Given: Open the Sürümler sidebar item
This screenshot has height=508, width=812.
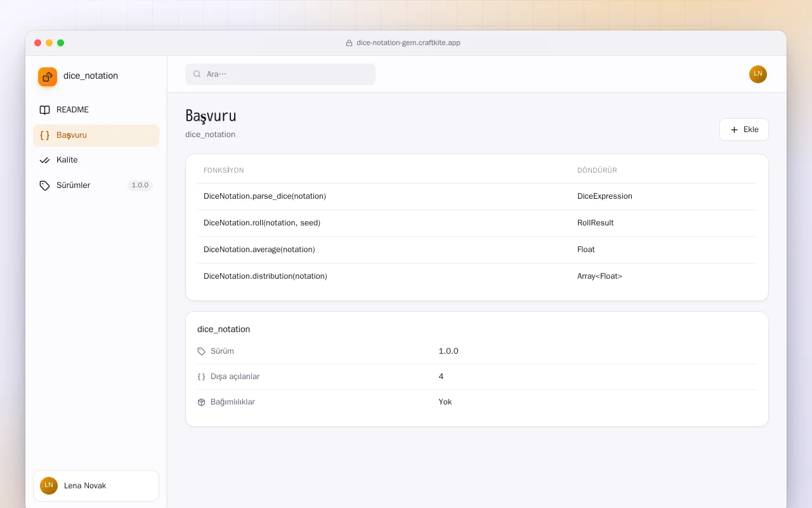Looking at the screenshot, I should 96,185.
